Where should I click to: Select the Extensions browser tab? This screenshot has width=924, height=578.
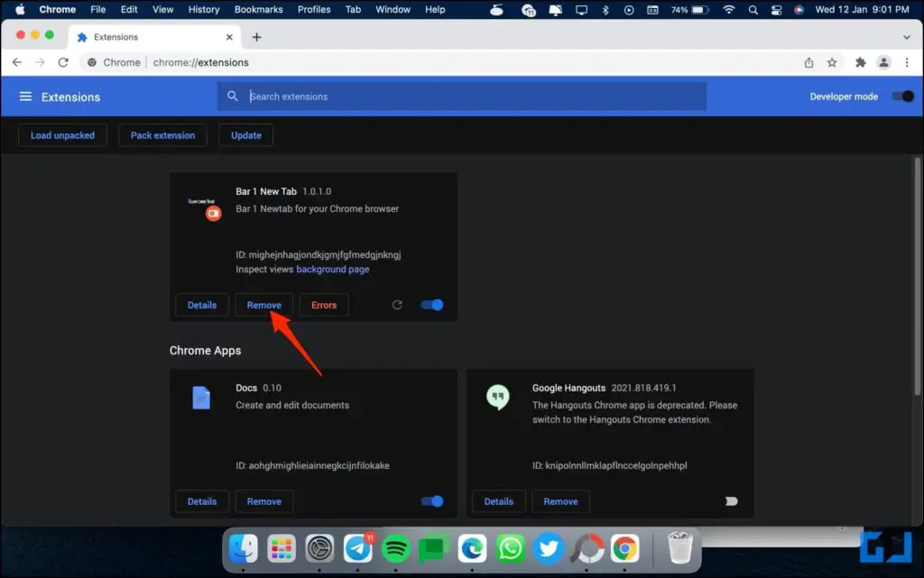pyautogui.click(x=154, y=37)
